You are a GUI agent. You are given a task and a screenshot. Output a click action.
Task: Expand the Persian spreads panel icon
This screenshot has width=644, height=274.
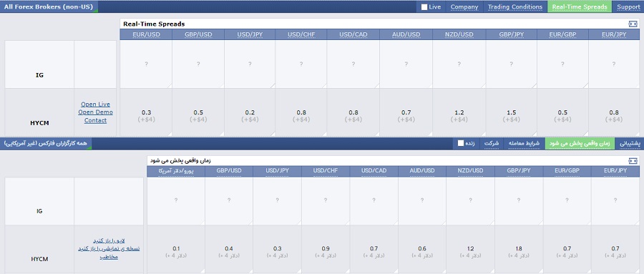tap(633, 161)
